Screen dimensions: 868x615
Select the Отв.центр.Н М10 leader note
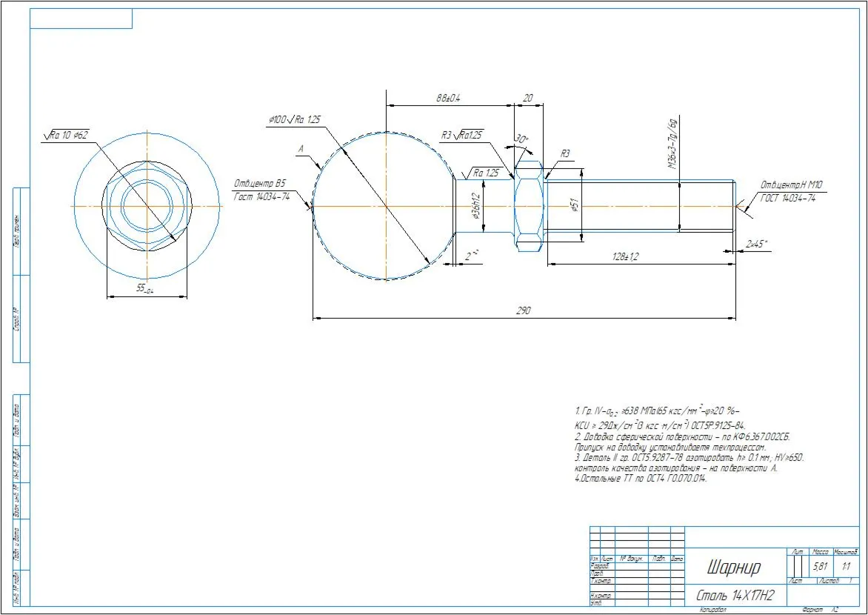click(x=788, y=190)
